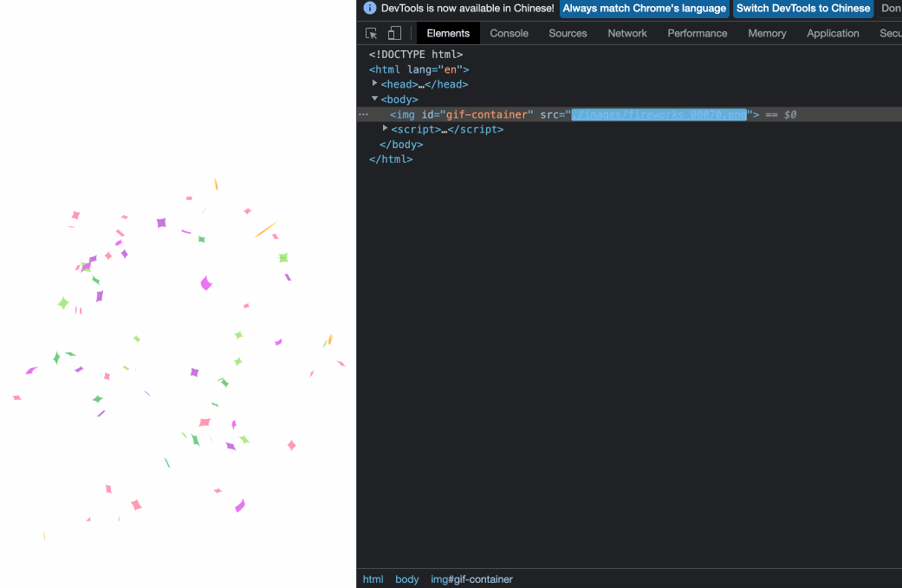Click the info icon on the DevTools banner
The width and height of the screenshot is (902, 588).
[370, 8]
